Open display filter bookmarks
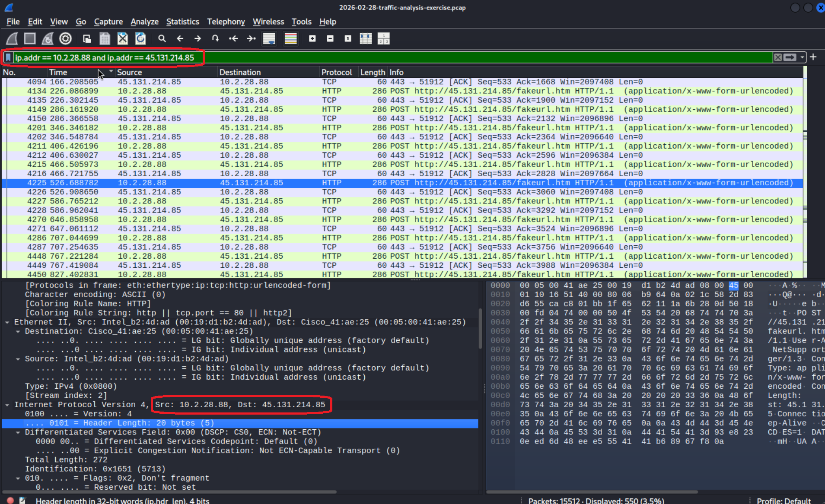 coord(8,57)
